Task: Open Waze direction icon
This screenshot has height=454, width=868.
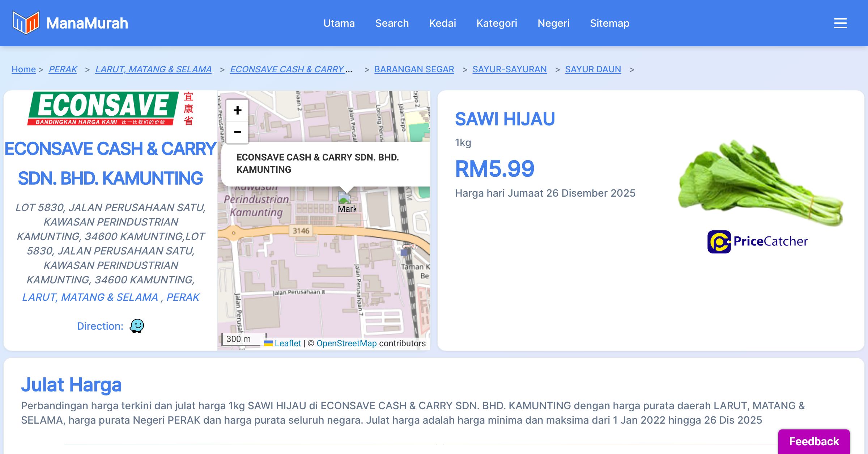Action: 137,326
